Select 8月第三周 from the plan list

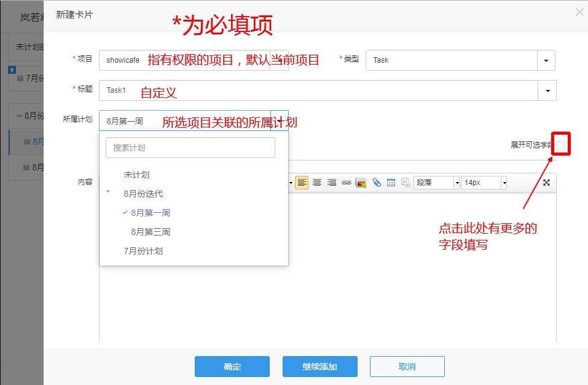pyautogui.click(x=151, y=232)
